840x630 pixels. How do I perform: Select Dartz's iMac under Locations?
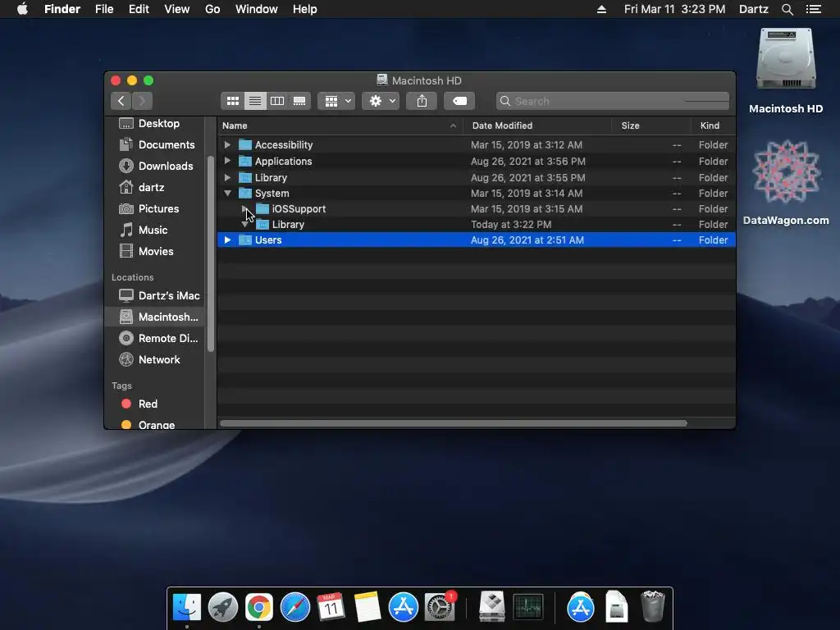click(x=155, y=295)
